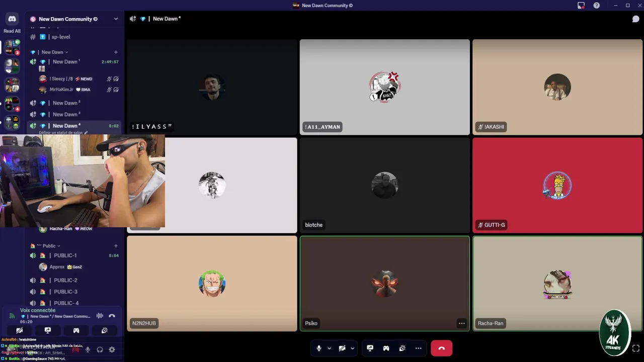
Task: Open Discord help question mark icon
Action: click(596, 6)
